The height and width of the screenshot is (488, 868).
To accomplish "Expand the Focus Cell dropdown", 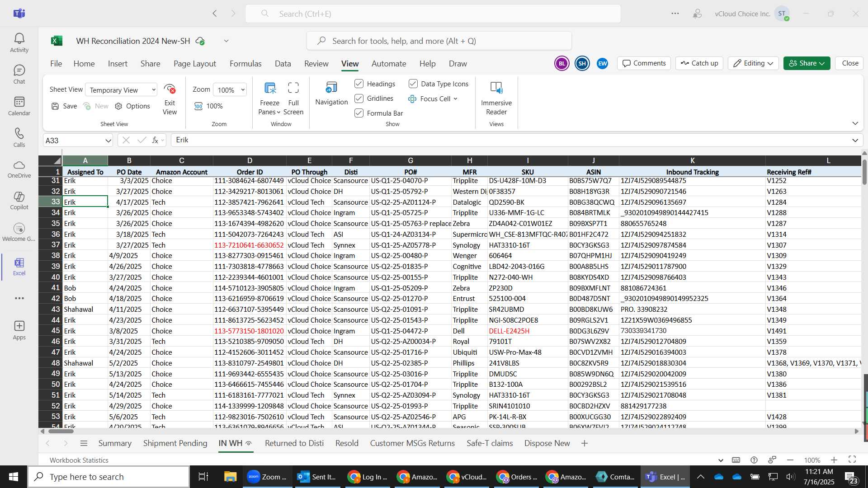I will [x=455, y=99].
